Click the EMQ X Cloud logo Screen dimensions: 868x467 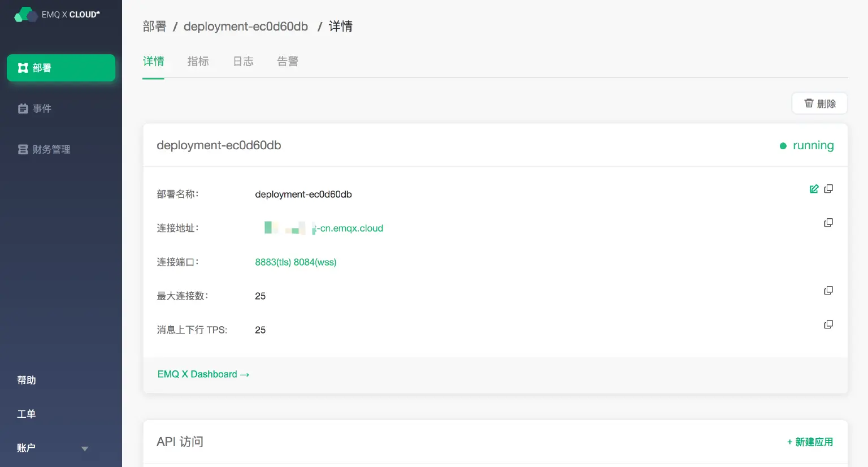[x=57, y=15]
